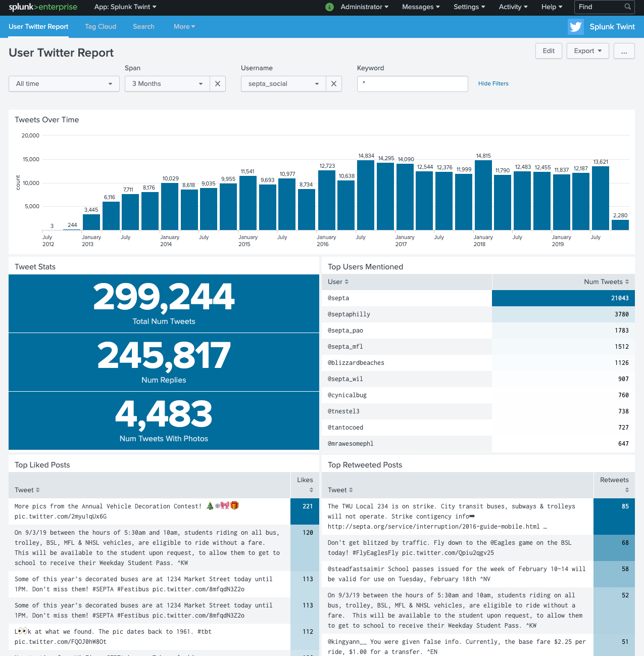Click the 68 retweets cell

(x=614, y=548)
